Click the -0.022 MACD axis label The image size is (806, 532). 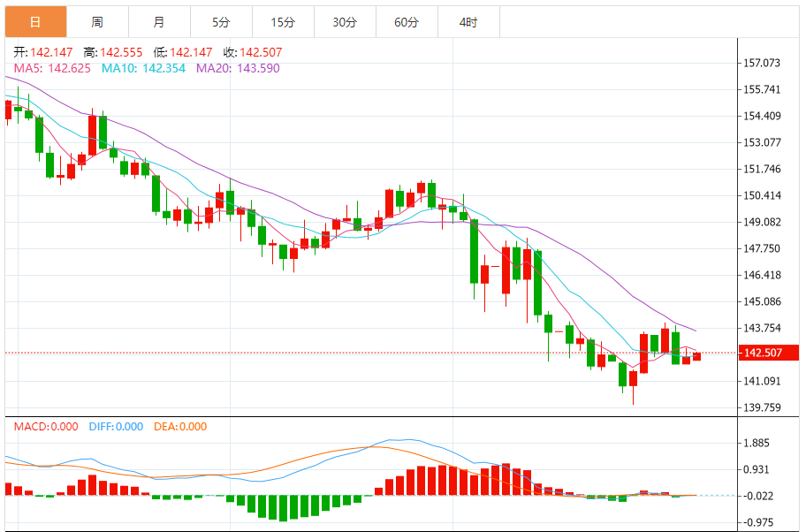758,496
